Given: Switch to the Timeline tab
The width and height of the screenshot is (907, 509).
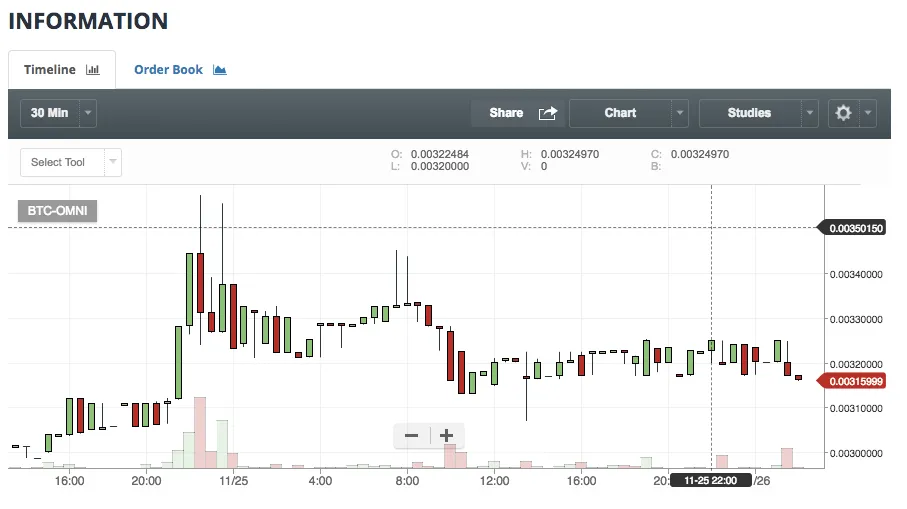Looking at the screenshot, I should (61, 69).
